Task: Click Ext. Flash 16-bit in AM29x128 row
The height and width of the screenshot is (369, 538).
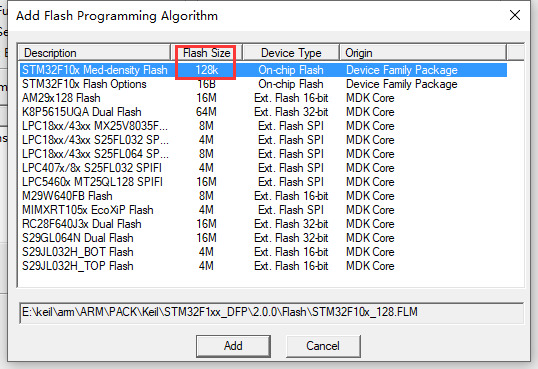Action: 291,98
